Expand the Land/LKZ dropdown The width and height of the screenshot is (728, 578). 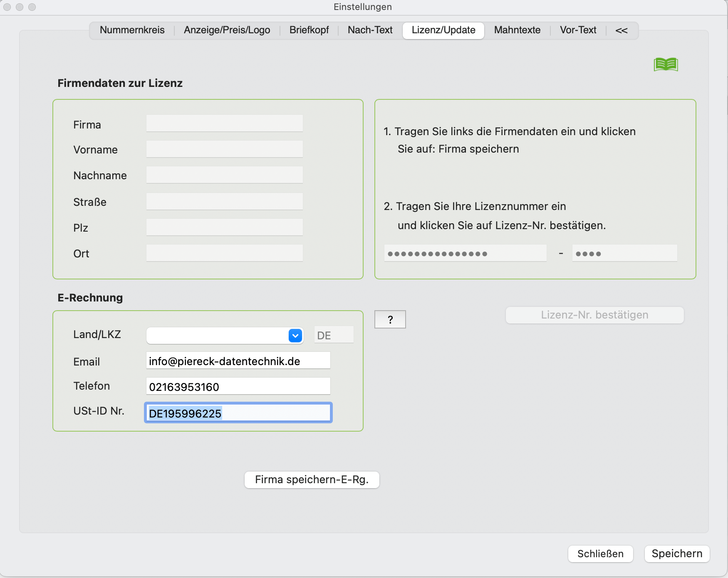click(295, 336)
